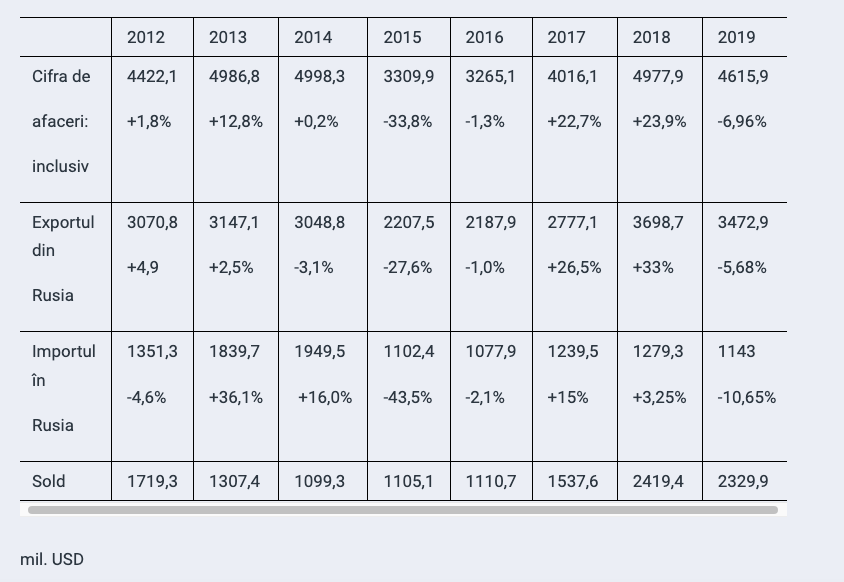
Task: Select the Exportul din Rusia row label
Action: [x=63, y=258]
